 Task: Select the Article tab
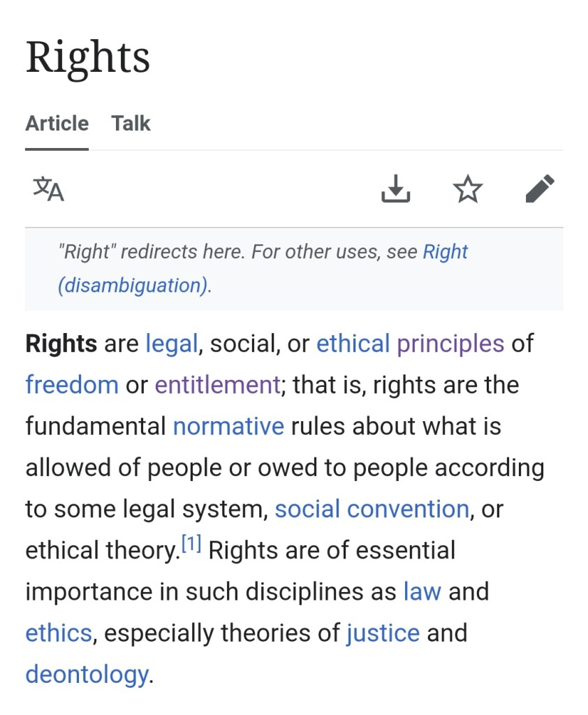point(57,124)
